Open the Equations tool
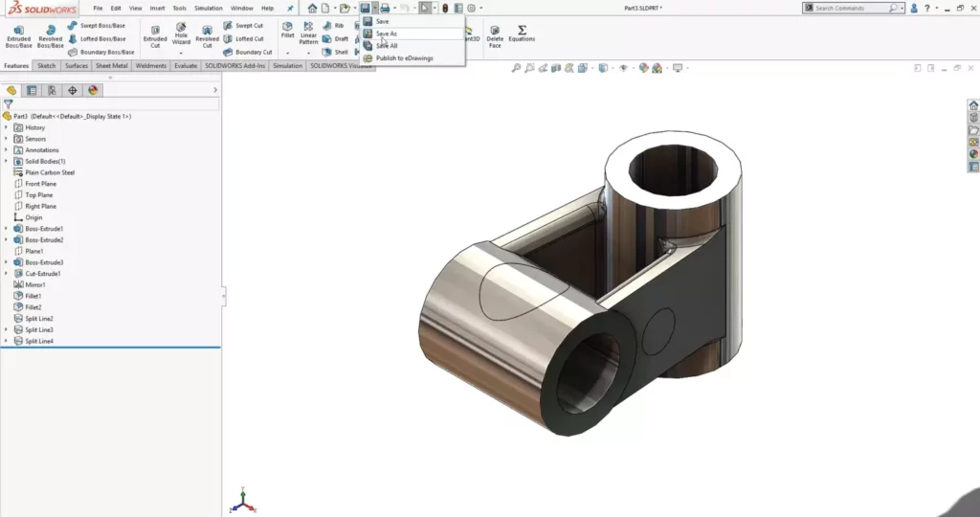The width and height of the screenshot is (980, 517). click(x=522, y=34)
